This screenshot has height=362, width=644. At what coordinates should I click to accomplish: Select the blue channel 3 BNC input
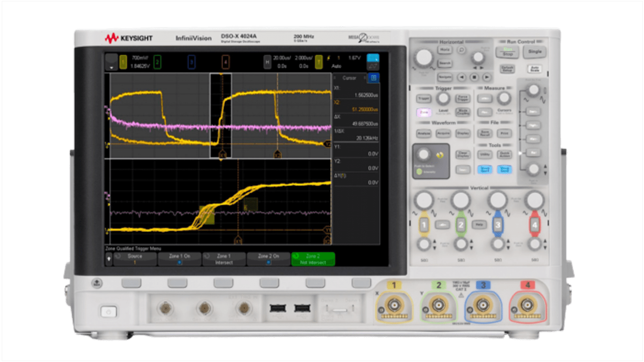483,305
